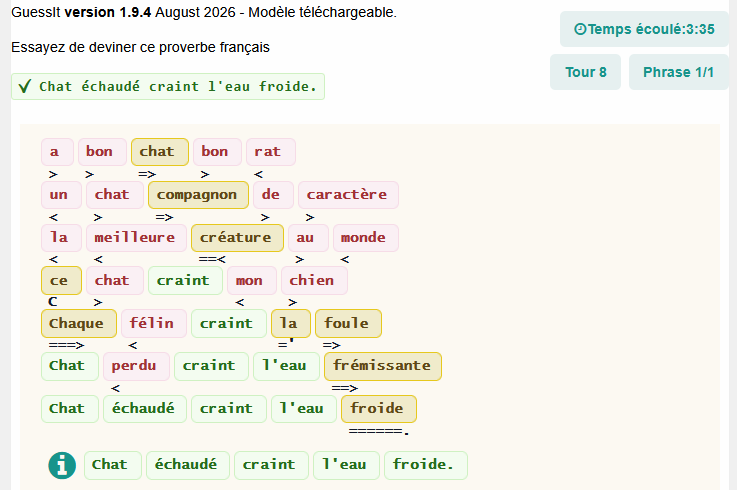Click the 'froide.' tile in answer row
Screen dimensions: 737x490
[425, 466]
